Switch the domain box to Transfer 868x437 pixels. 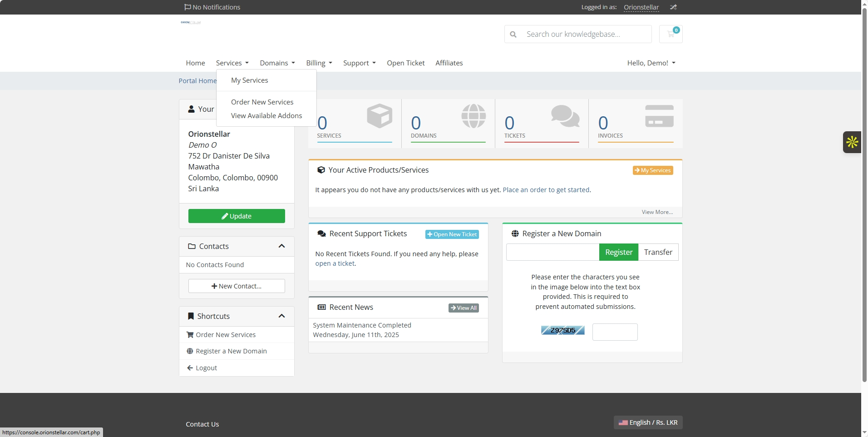(658, 252)
